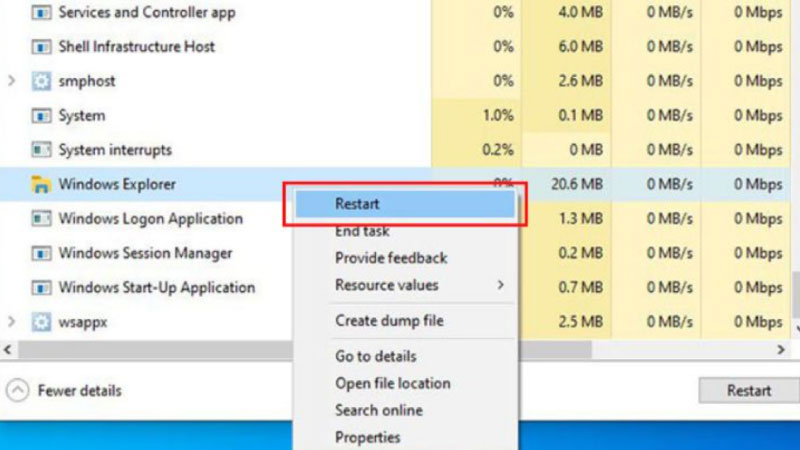Screen dimensions: 800x450
Task: Choose Restart in the context menu
Action: (x=405, y=204)
